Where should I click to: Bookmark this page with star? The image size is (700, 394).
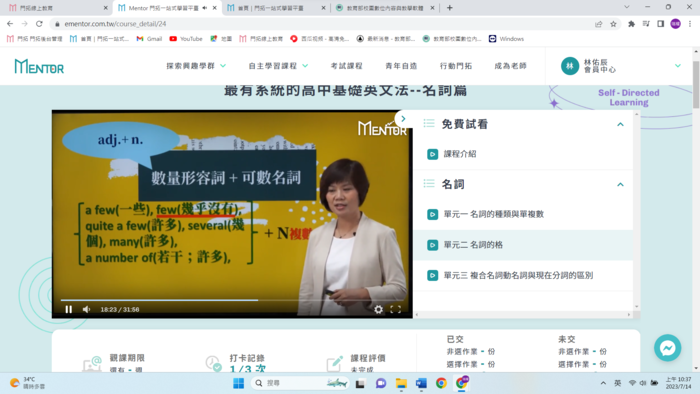tap(613, 24)
